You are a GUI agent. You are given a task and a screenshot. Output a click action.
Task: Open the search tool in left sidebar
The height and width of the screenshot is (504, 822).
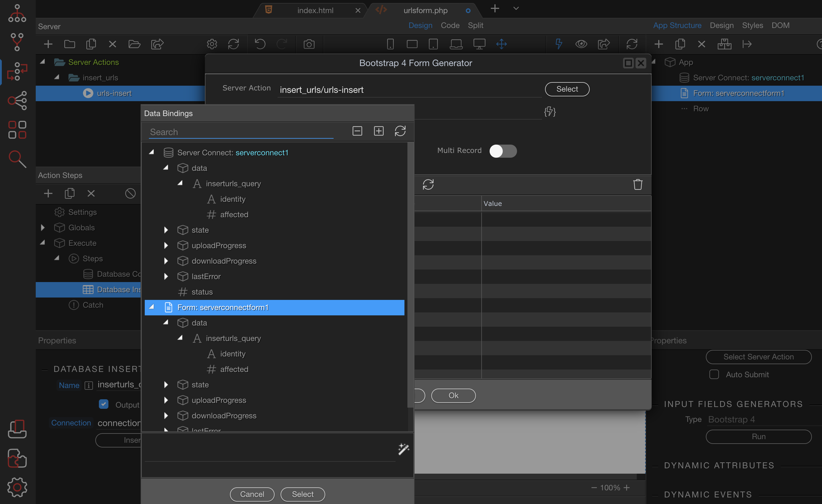(17, 159)
